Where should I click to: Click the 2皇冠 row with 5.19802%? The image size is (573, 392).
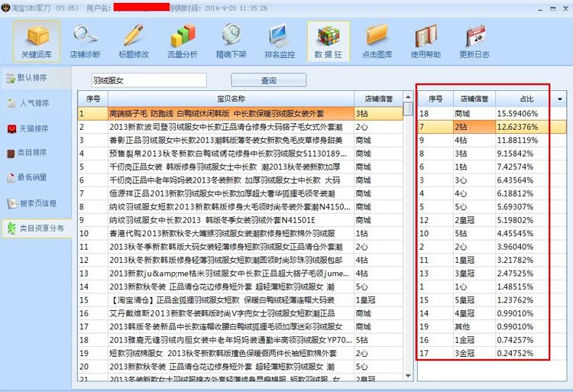click(492, 220)
